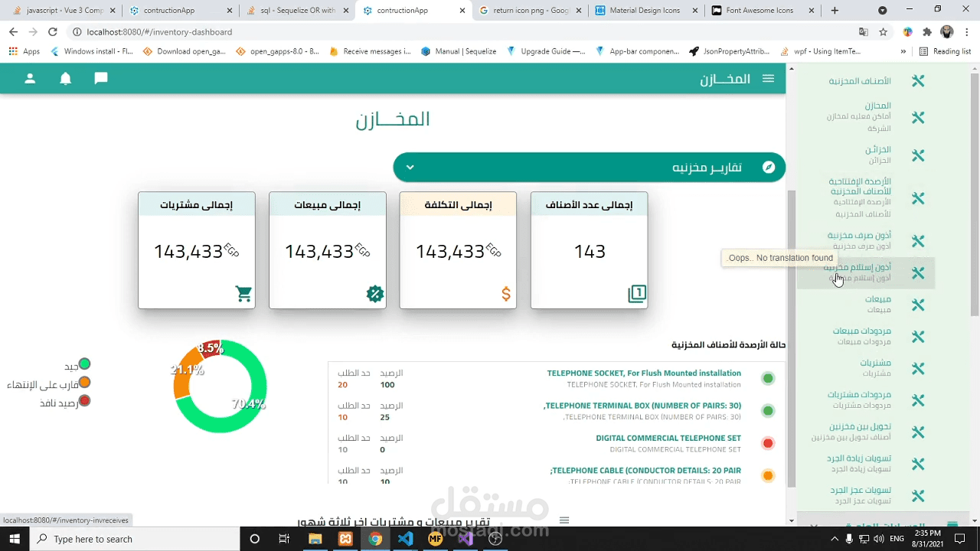Toggle the رصيد نافذ legend entry
980x551 pixels.
(x=65, y=402)
